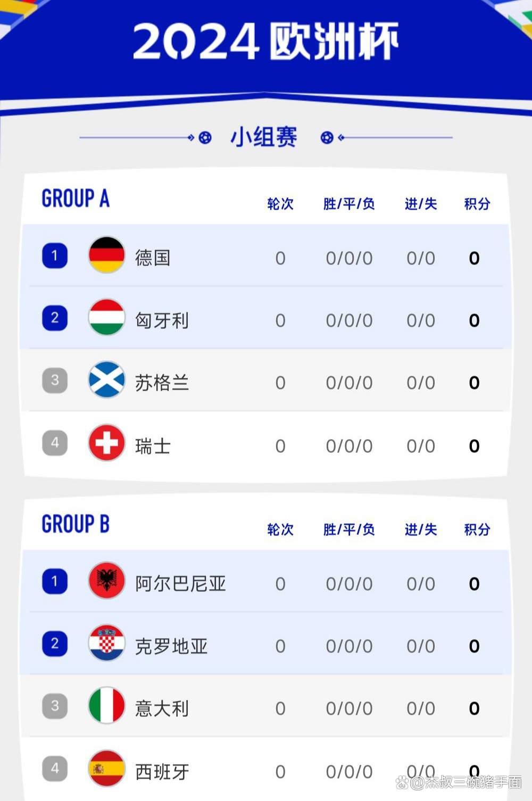Tap the rank 3 badge beside 意大利
Image resolution: width=532 pixels, height=801 pixels.
(x=55, y=706)
